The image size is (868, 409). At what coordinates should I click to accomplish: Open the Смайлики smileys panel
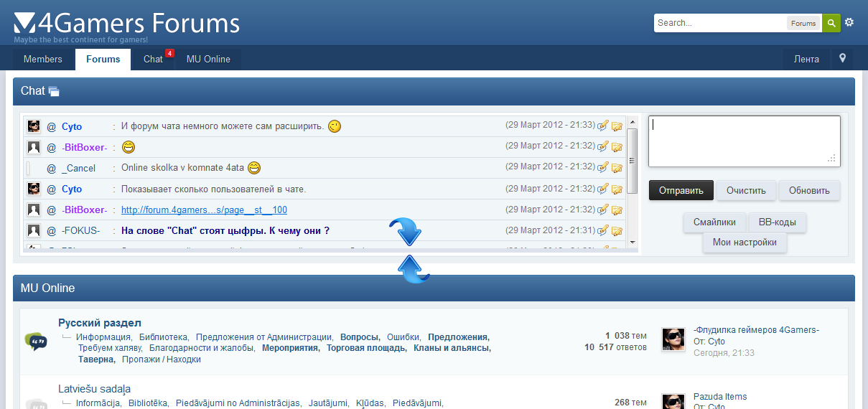point(714,222)
